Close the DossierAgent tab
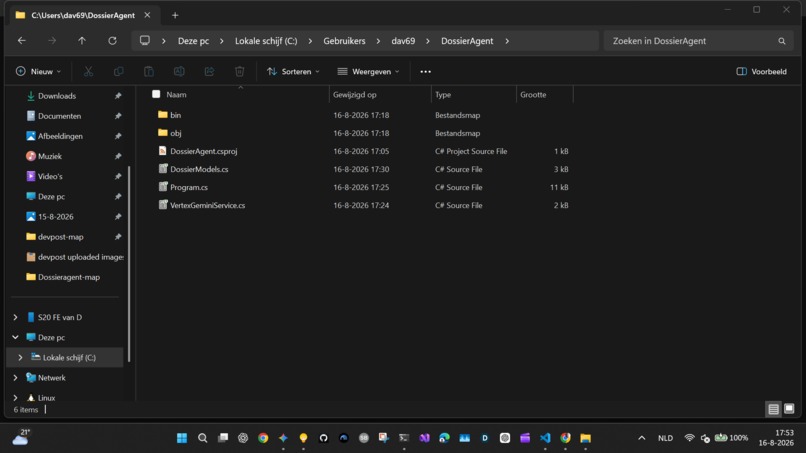Image resolution: width=806 pixels, height=453 pixels. pyautogui.click(x=148, y=15)
